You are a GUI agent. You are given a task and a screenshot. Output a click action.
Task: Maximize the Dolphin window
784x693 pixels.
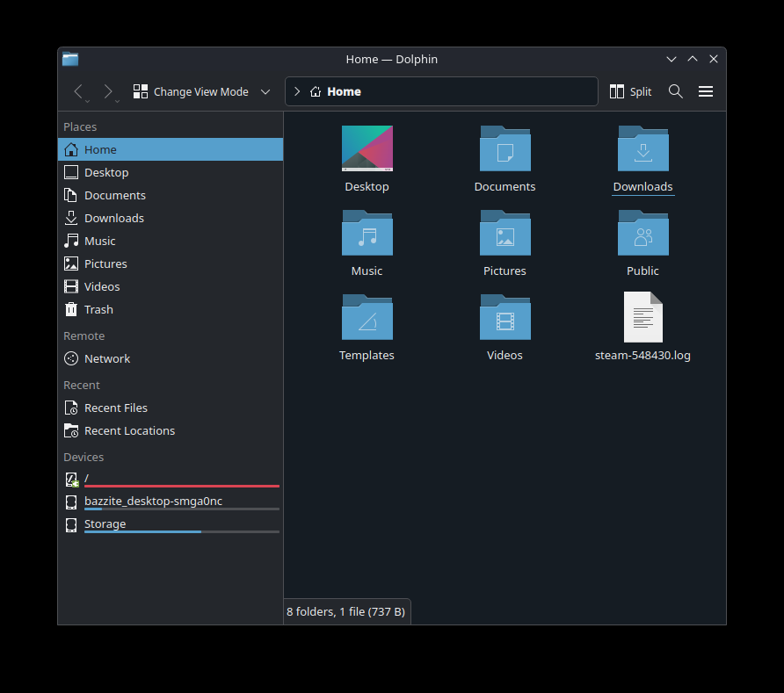(693, 59)
